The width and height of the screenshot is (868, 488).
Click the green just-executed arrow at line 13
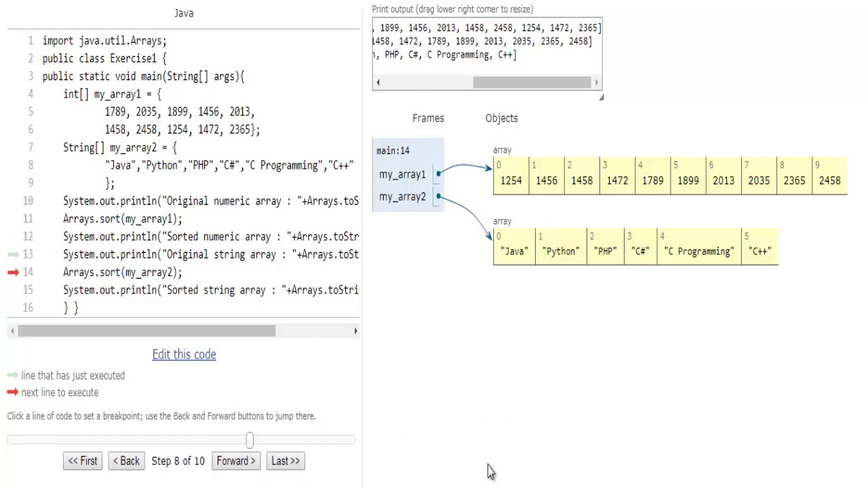pyautogui.click(x=13, y=255)
